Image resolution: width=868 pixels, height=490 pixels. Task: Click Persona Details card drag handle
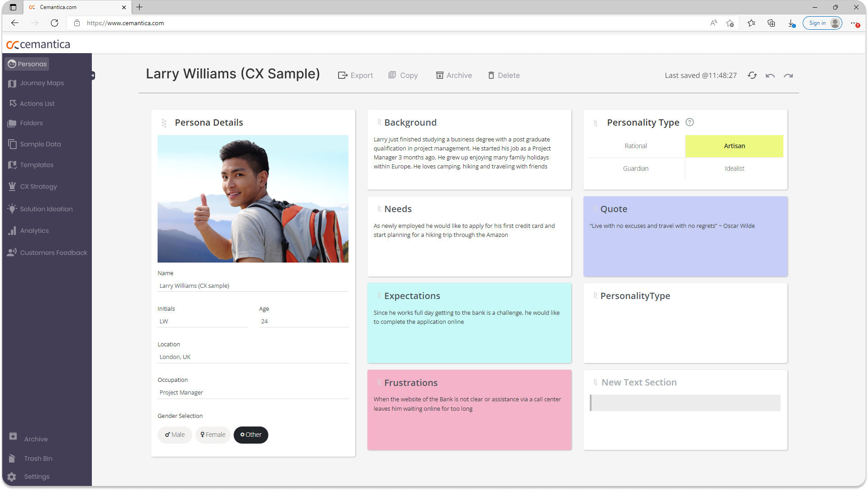[164, 123]
